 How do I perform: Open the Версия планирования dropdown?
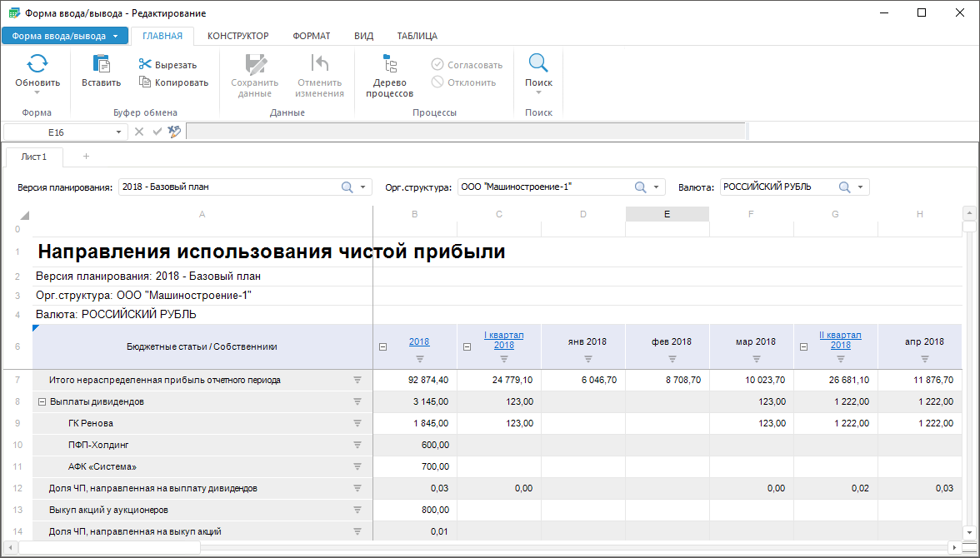pyautogui.click(x=362, y=187)
